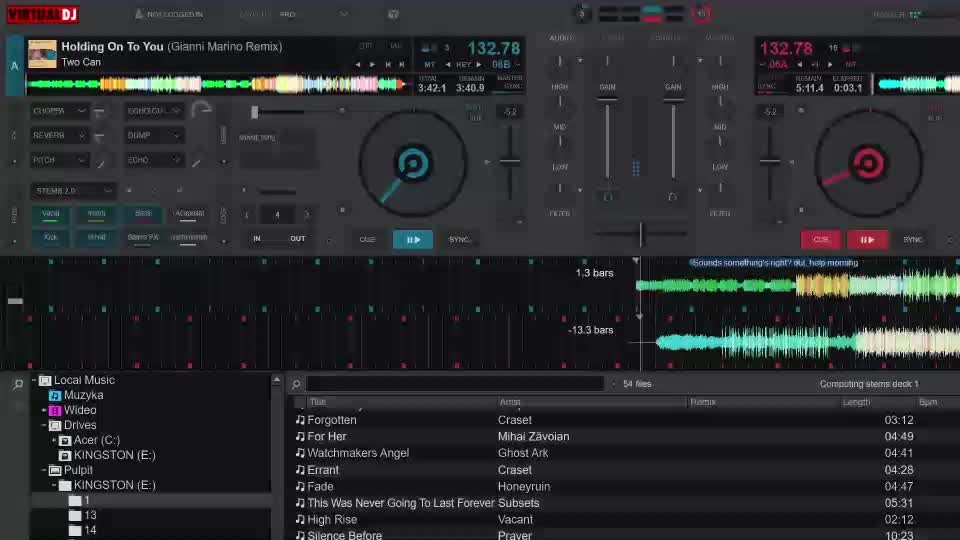
Task: Click the right deck red jog wheel
Action: pos(868,163)
